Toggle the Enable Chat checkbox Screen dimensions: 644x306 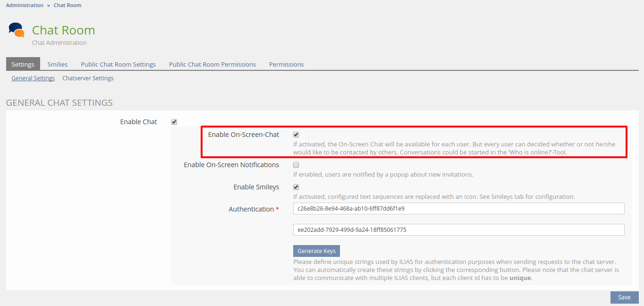pyautogui.click(x=174, y=122)
